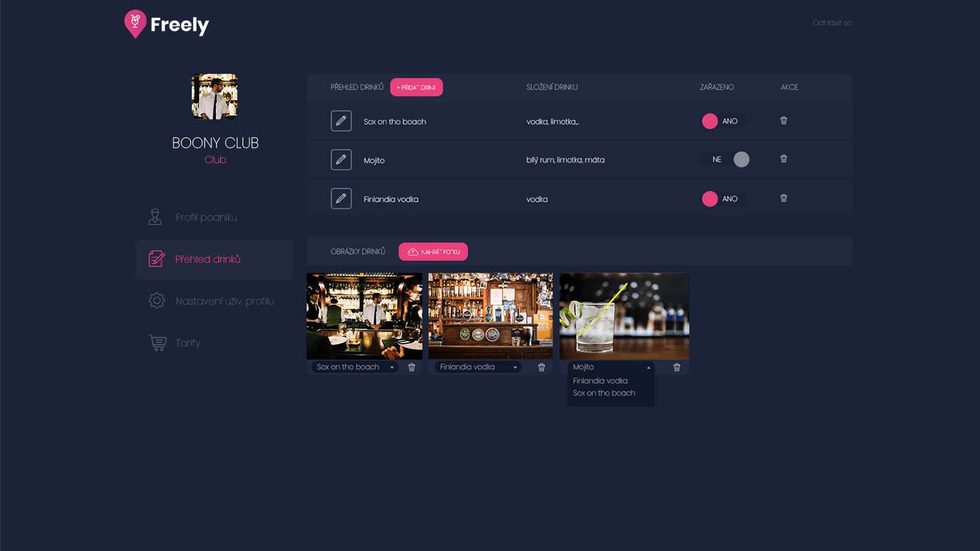This screenshot has height=551, width=980.
Task: Delete the Mojito drink row
Action: point(783,159)
